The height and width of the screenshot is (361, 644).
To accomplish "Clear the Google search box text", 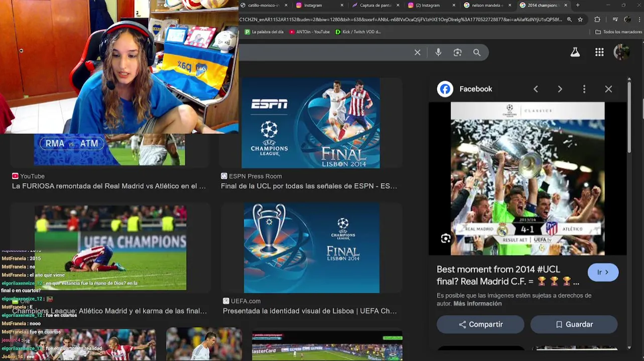I will coord(417,53).
